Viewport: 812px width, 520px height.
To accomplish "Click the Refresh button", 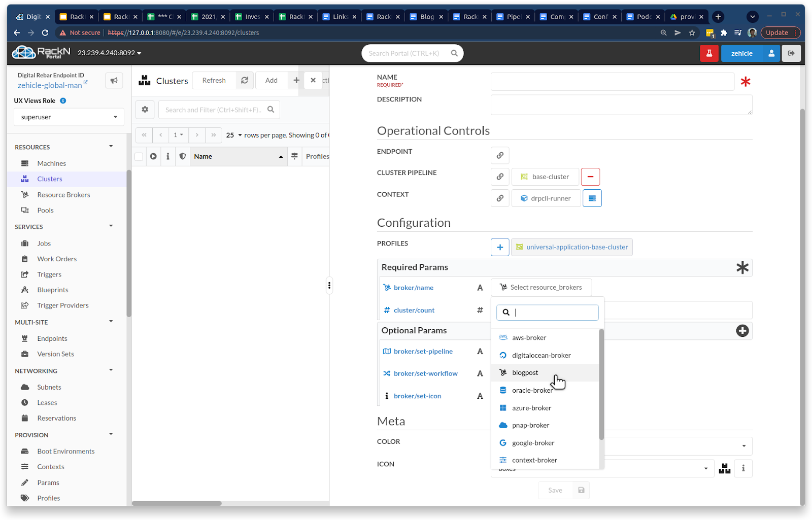I will pos(214,80).
